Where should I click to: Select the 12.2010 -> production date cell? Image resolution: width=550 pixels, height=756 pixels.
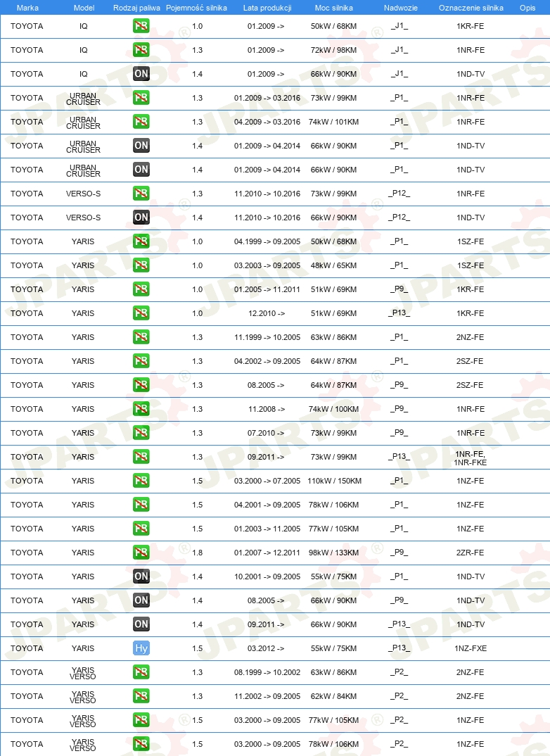[267, 313]
